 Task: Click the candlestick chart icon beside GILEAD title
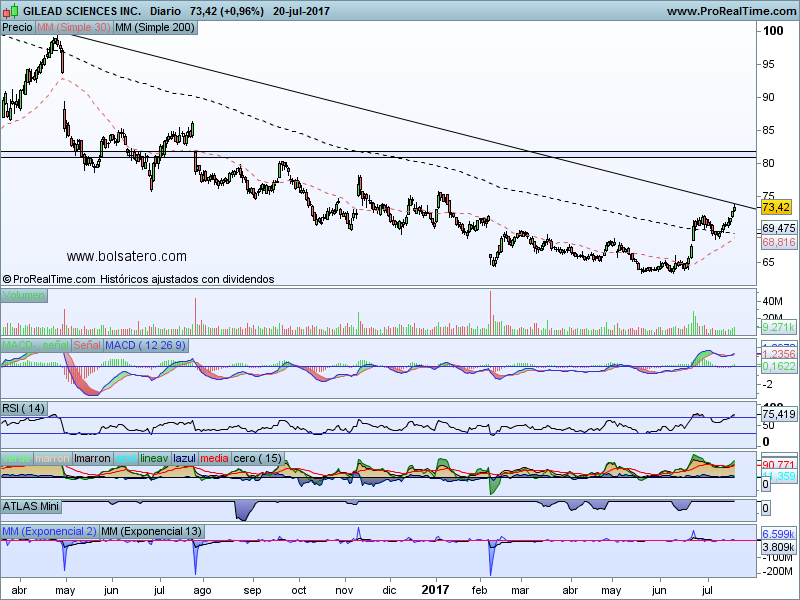pyautogui.click(x=11, y=10)
